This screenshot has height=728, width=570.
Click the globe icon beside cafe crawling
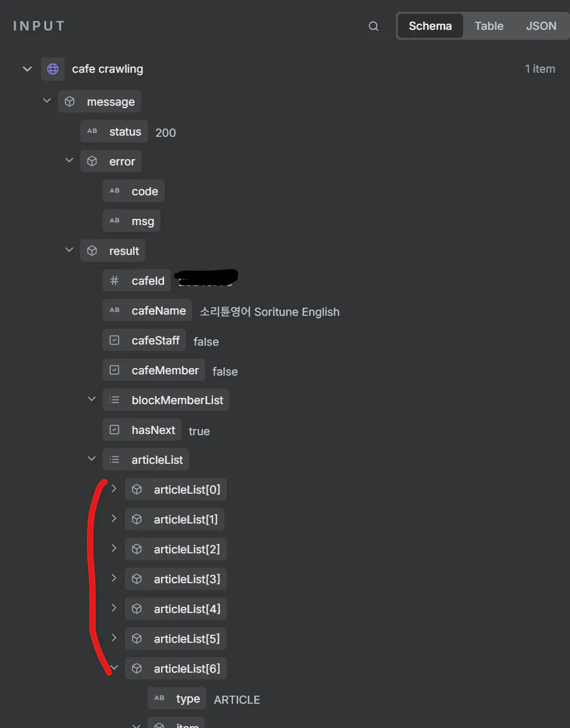[53, 69]
